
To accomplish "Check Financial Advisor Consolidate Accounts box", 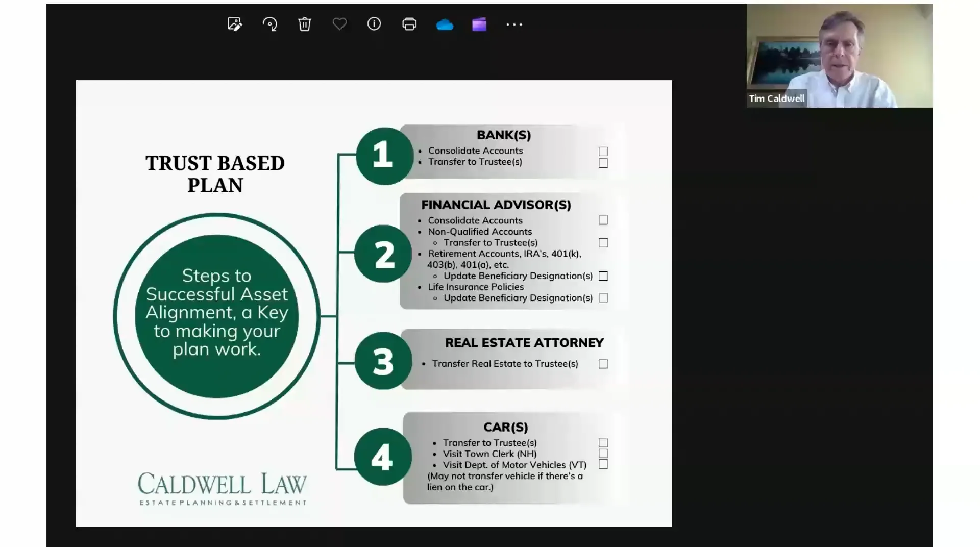I will point(603,220).
